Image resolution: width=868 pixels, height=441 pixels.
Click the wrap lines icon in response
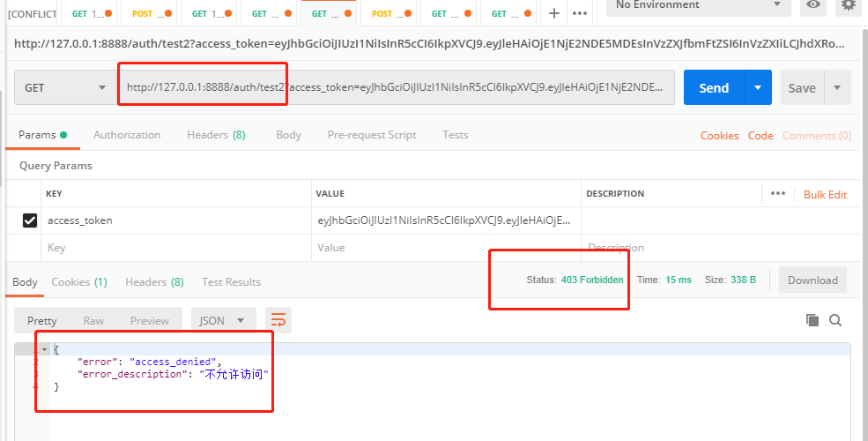pyautogui.click(x=278, y=320)
